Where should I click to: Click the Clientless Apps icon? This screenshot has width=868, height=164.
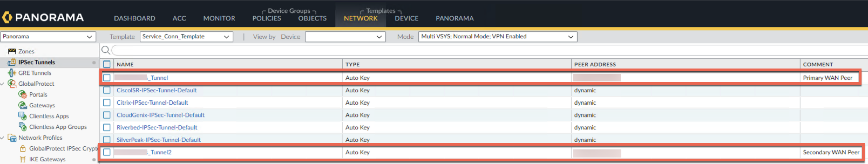tap(23, 116)
